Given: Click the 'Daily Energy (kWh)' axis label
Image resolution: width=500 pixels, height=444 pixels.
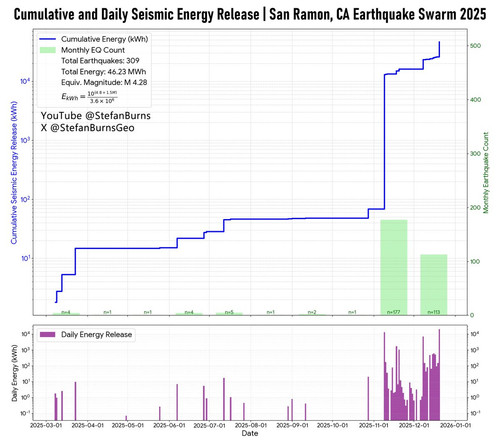Looking at the screenshot, I should click(14, 373).
